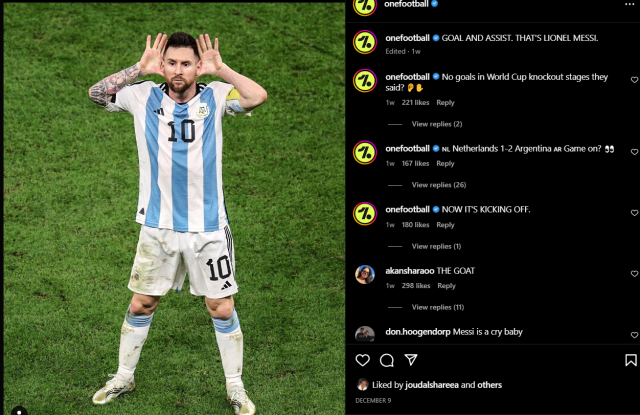Like the Netherlands 1-2 Argentina comment
The image size is (640, 415).
coord(634,152)
